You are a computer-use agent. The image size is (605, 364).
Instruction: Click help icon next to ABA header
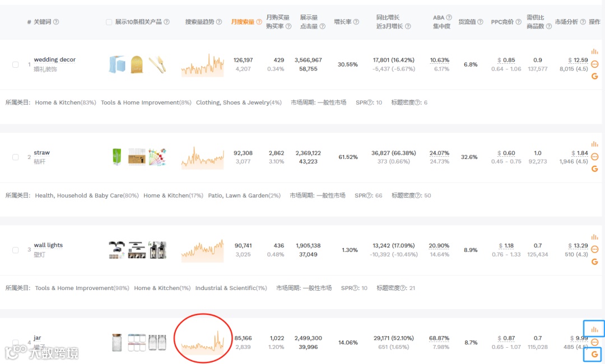tap(449, 17)
